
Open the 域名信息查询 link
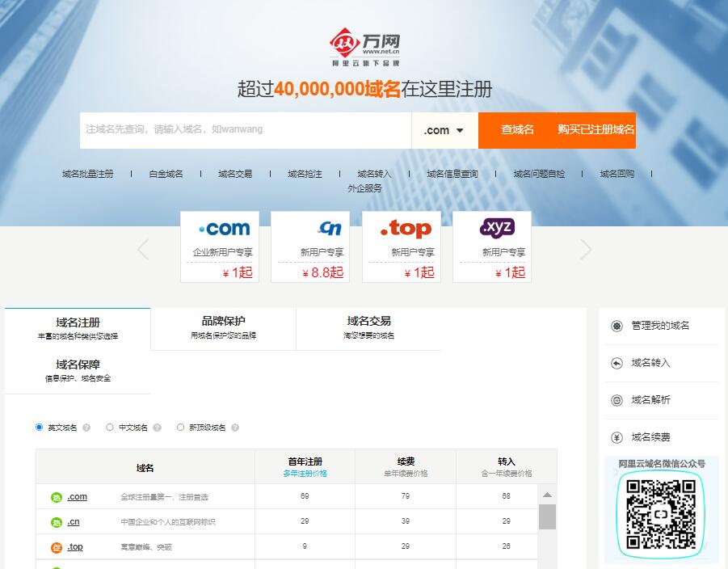click(452, 175)
